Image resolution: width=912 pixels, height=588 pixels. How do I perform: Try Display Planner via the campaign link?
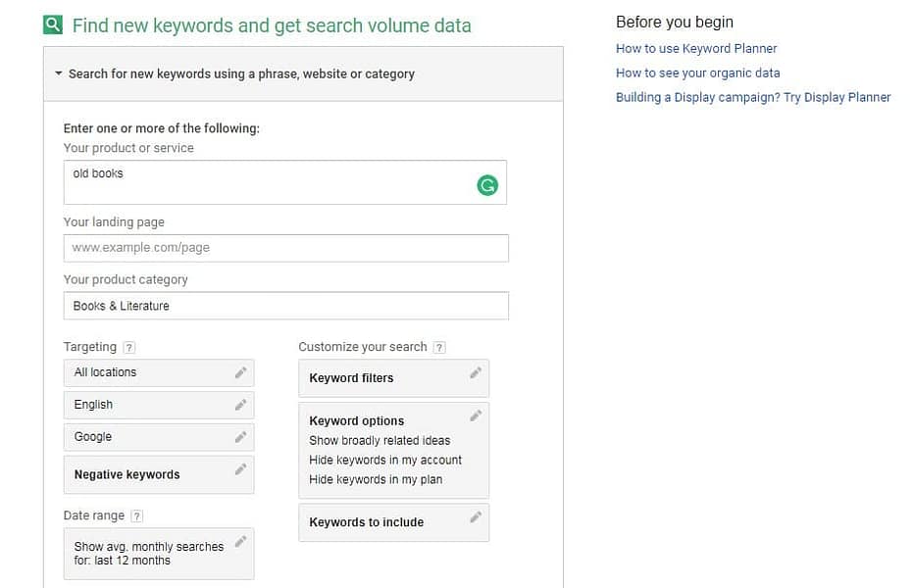click(x=753, y=97)
